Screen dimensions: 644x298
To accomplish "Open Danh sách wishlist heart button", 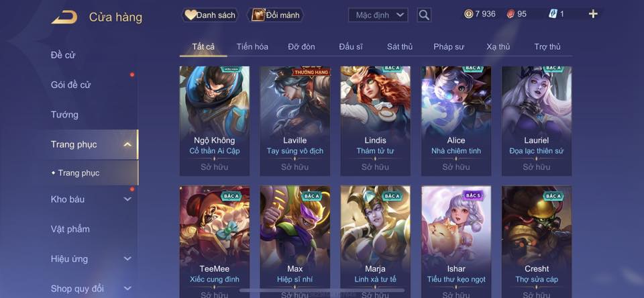I will (210, 15).
